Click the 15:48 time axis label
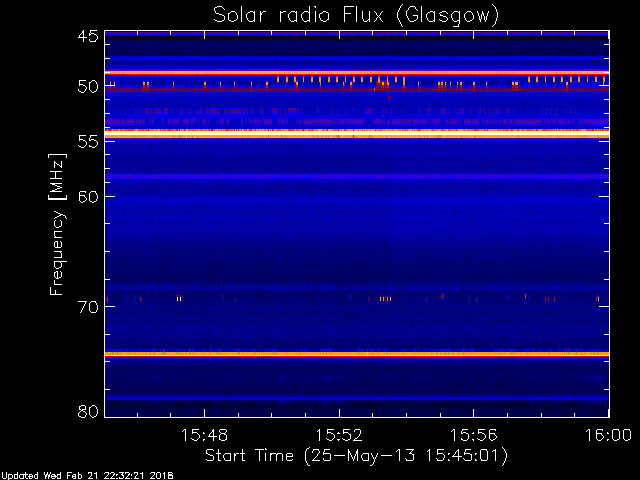Screen dimensions: 640x480 [x=204, y=435]
